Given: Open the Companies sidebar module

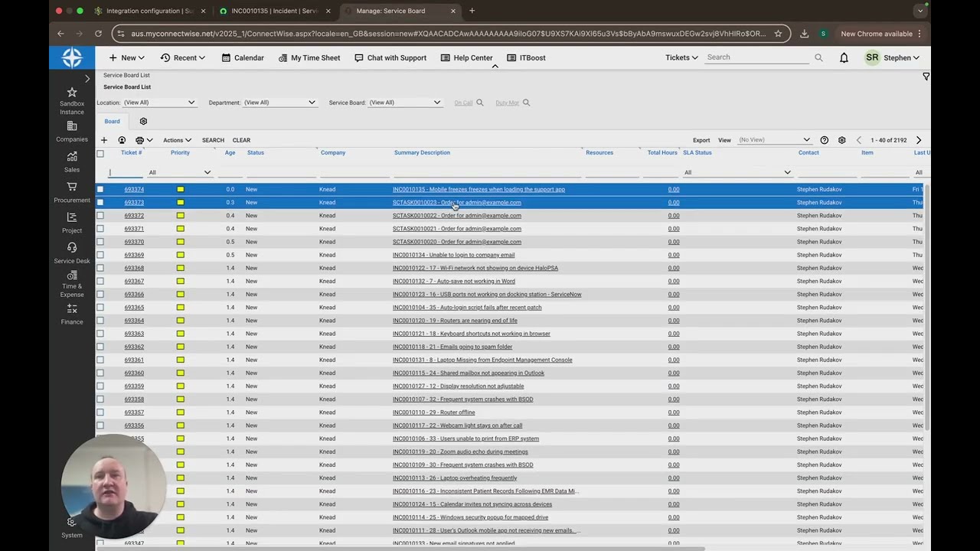Looking at the screenshot, I should click(72, 132).
